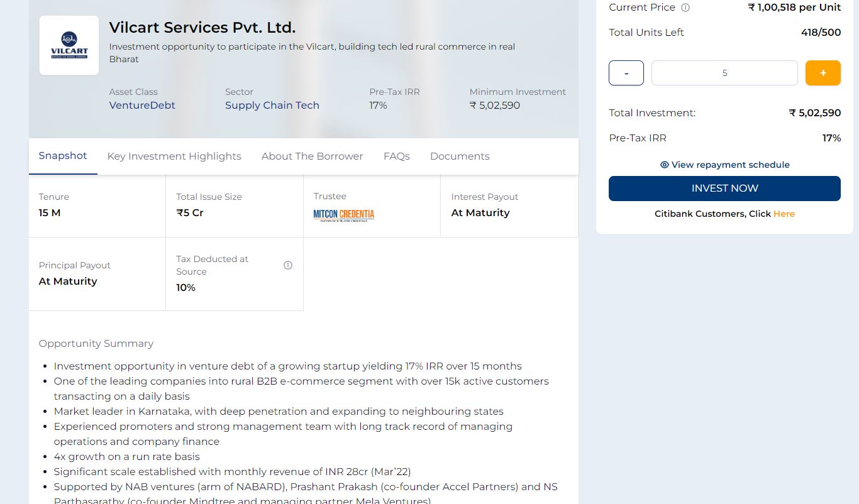The image size is (859, 504).
Task: Select the VentureDebt asset class link
Action: [142, 106]
